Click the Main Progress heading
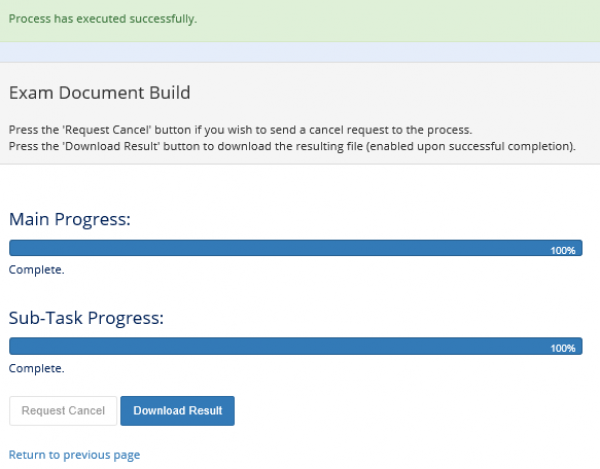This screenshot has height=469, width=600. click(x=70, y=220)
